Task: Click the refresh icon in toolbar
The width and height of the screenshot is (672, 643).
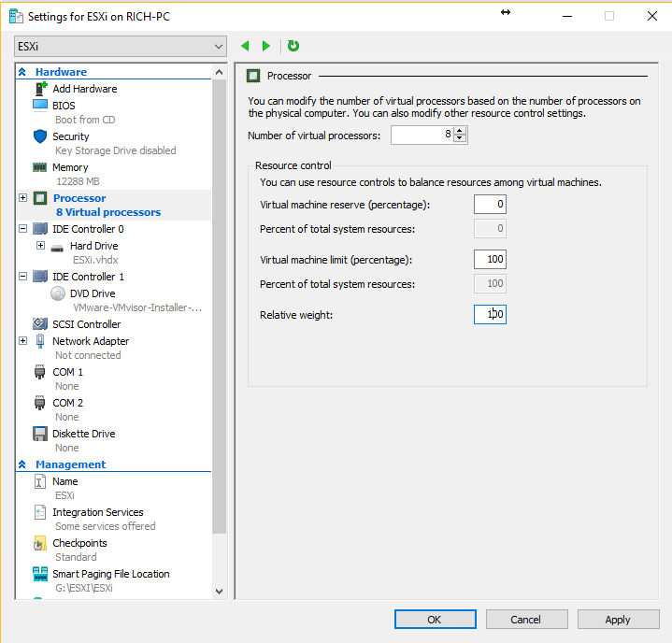Action: (x=293, y=46)
